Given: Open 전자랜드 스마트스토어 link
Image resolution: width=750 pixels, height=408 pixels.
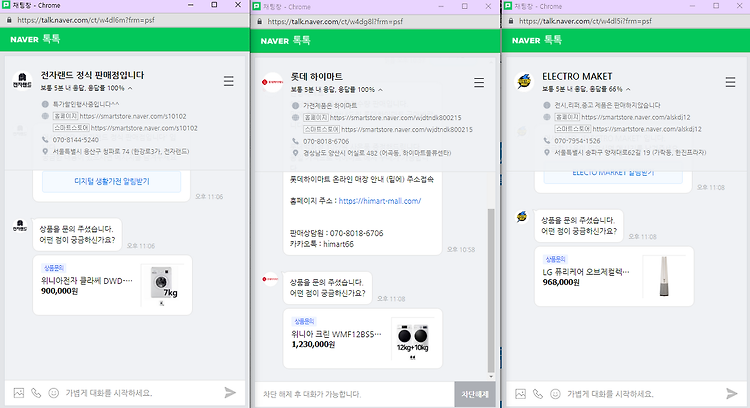Looking at the screenshot, I should click(x=144, y=128).
